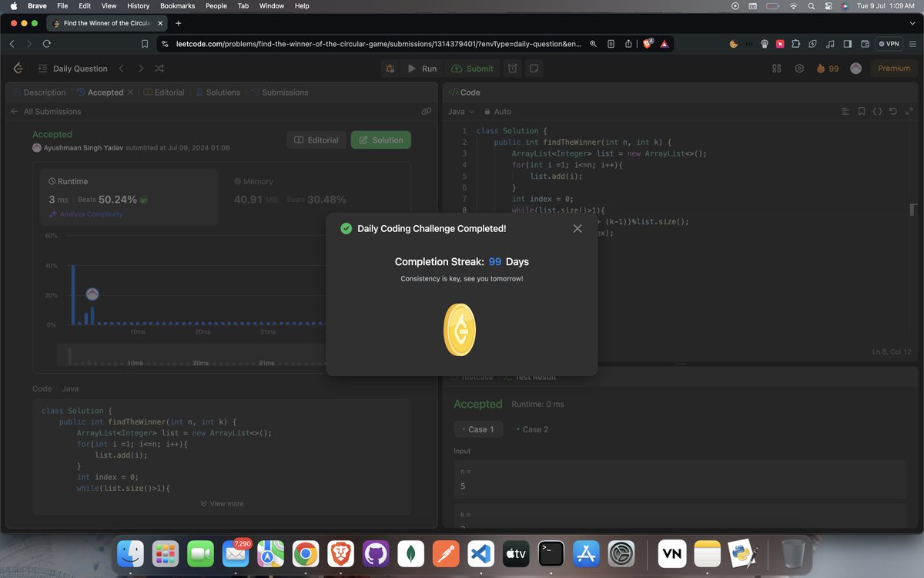
Task: Open LeetCode settings gear
Action: (x=799, y=69)
